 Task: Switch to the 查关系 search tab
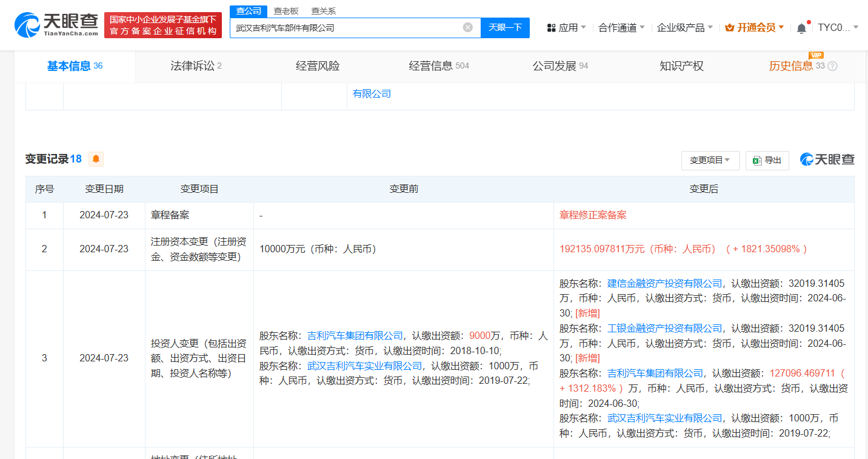click(324, 11)
